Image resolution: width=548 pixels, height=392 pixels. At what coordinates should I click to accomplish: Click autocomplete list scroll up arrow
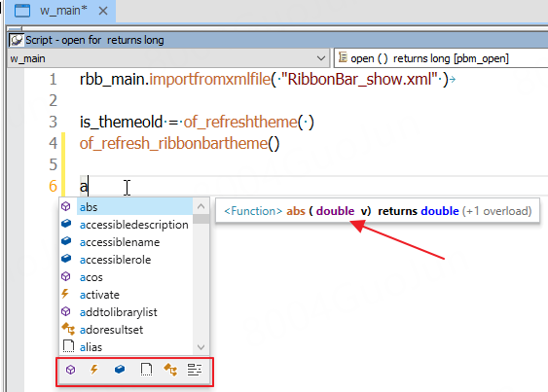click(201, 206)
